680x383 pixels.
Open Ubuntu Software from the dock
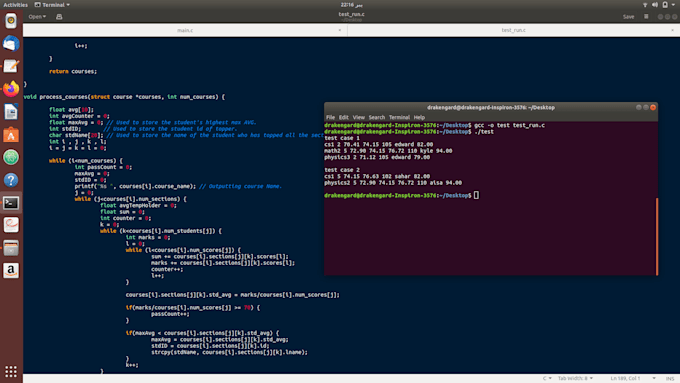pyautogui.click(x=11, y=134)
